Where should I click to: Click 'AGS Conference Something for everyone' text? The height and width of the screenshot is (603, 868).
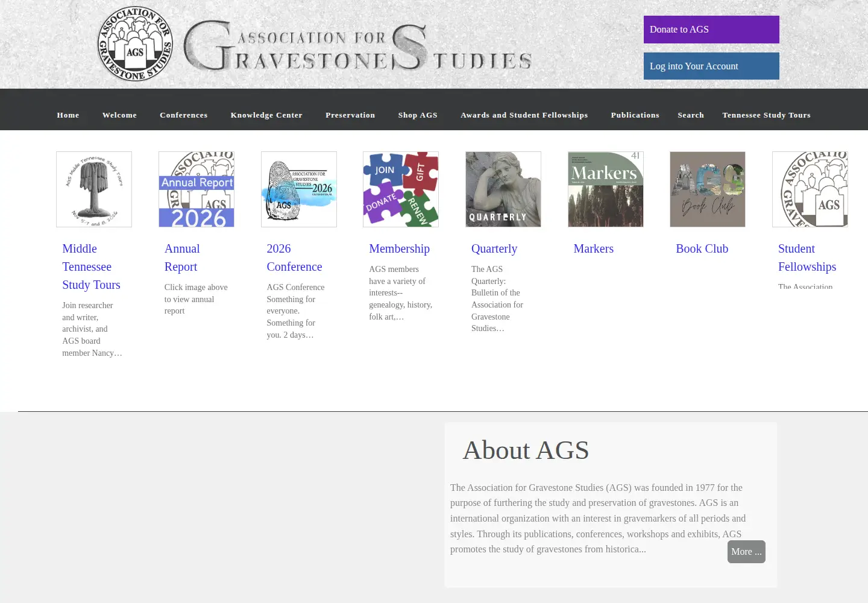[x=295, y=311]
